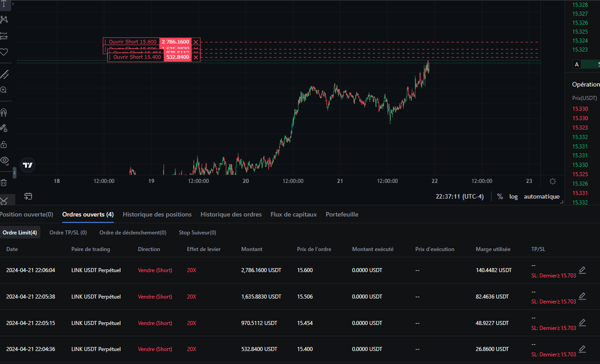This screenshot has height=364, width=600.
Task: Select the Text drawing tool
Action: coord(3,3)
